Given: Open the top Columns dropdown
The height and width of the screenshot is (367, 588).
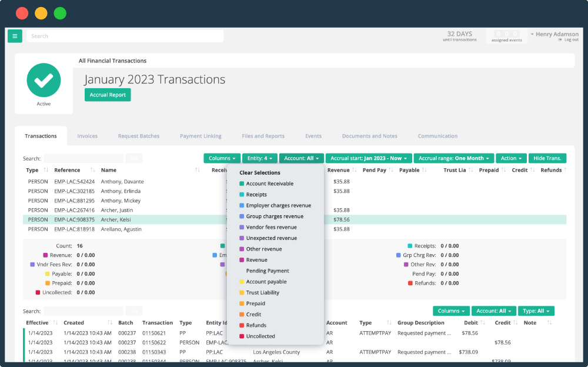Looking at the screenshot, I should (222, 158).
